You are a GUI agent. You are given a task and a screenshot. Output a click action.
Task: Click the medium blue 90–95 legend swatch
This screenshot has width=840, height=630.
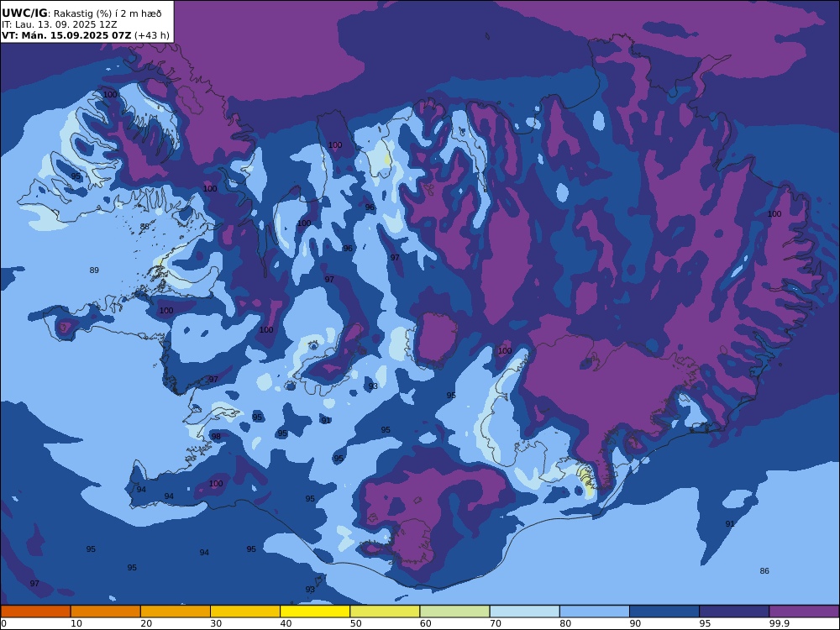click(x=664, y=612)
